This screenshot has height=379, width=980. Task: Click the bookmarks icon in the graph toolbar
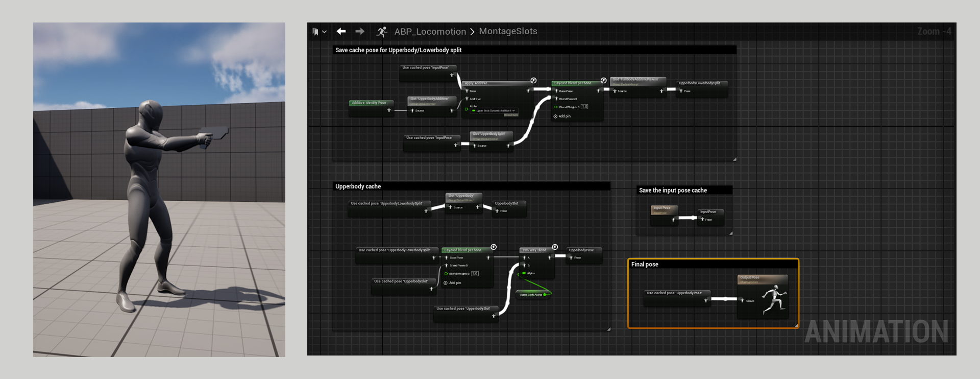point(315,32)
